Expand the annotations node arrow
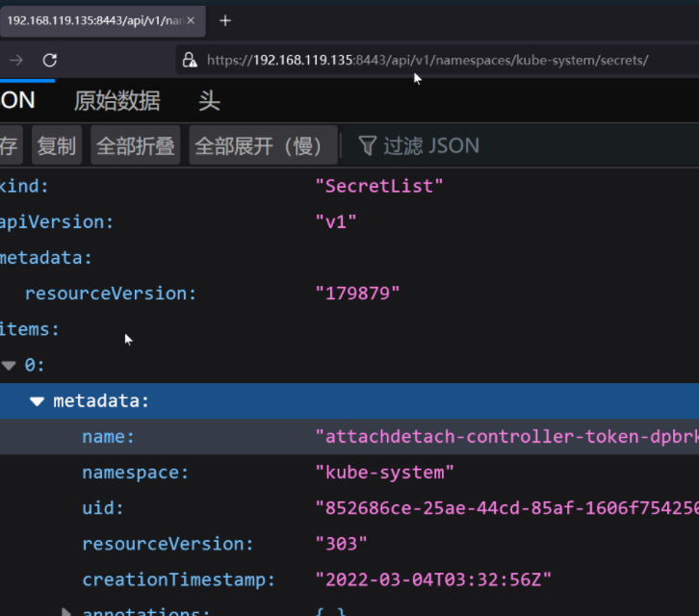 [x=66, y=611]
